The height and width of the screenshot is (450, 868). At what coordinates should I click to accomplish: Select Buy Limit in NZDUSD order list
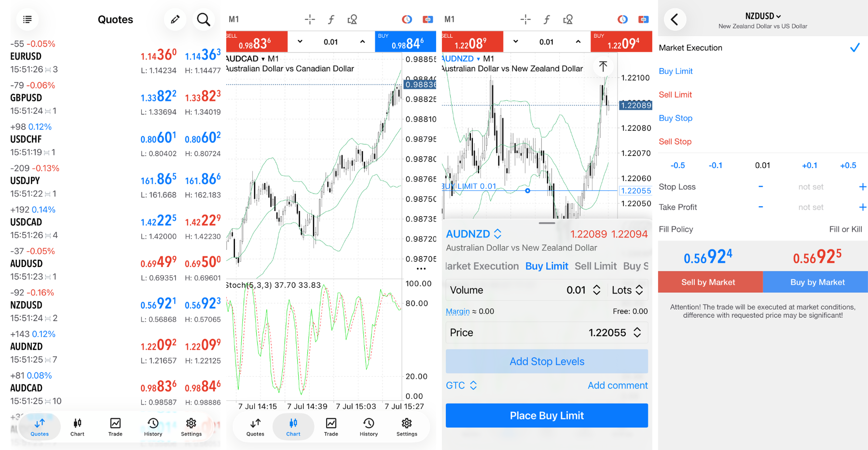pos(675,71)
